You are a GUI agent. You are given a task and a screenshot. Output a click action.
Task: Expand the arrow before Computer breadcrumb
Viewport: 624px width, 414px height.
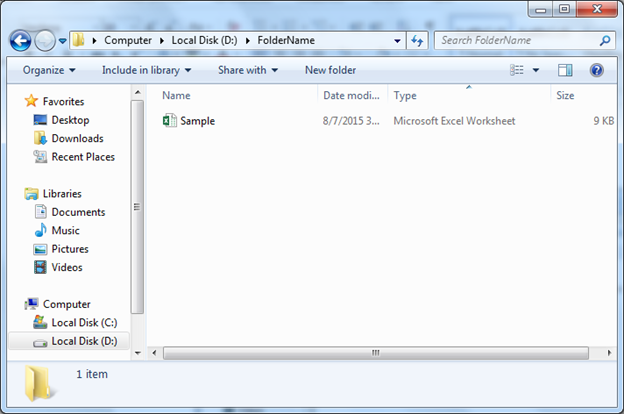click(95, 41)
